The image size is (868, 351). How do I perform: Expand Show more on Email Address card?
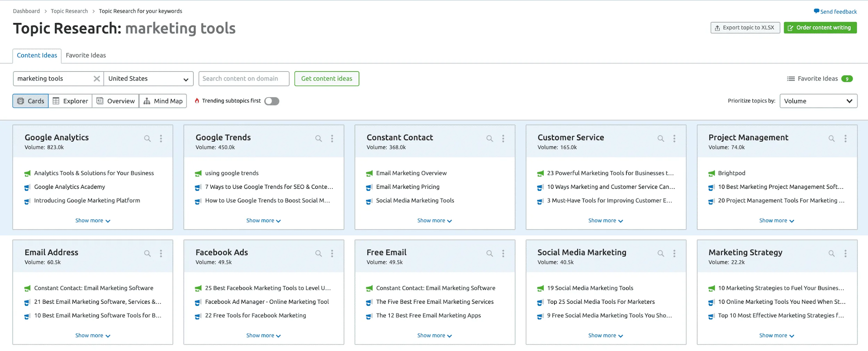(93, 335)
